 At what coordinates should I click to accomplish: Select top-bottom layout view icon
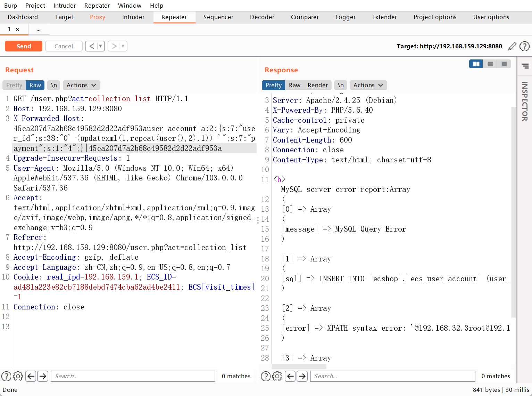click(490, 64)
